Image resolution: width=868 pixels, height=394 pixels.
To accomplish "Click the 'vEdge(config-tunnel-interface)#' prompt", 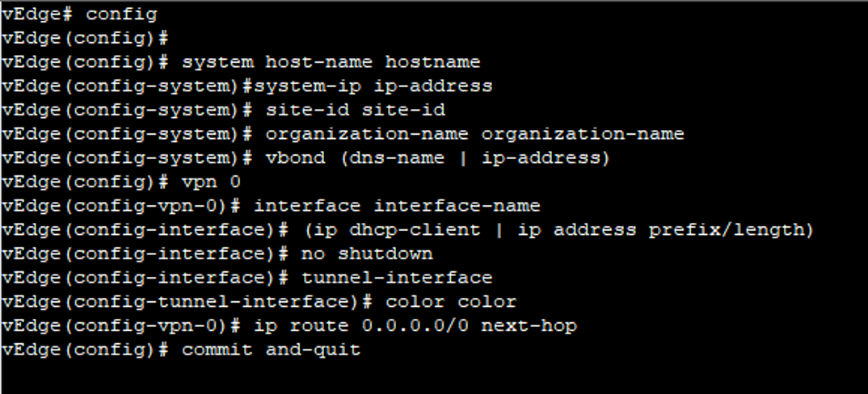I will point(188,302).
